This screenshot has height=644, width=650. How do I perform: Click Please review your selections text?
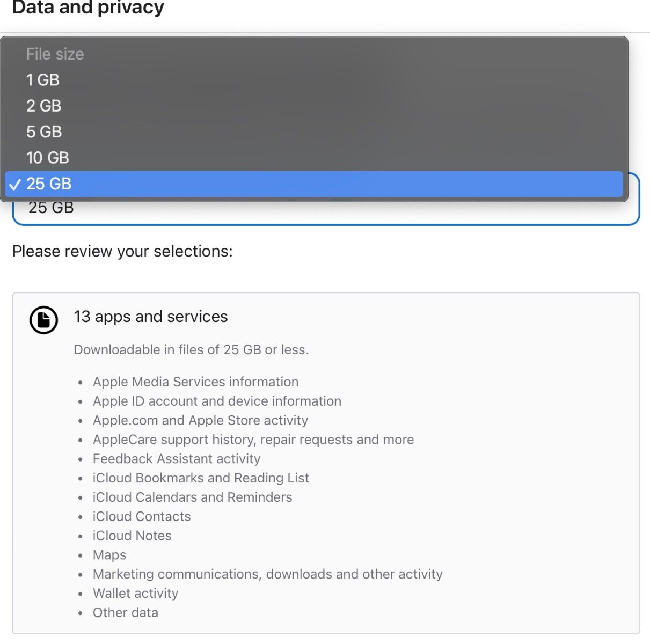click(x=122, y=251)
